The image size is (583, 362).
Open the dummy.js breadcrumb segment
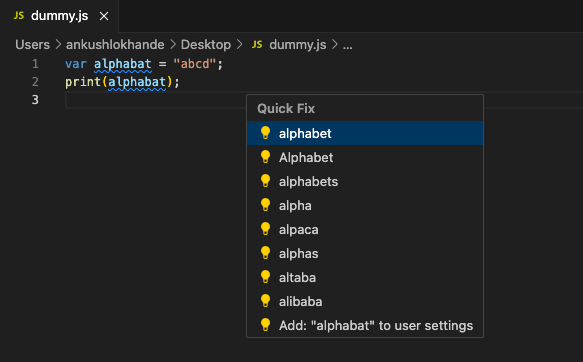coord(297,45)
